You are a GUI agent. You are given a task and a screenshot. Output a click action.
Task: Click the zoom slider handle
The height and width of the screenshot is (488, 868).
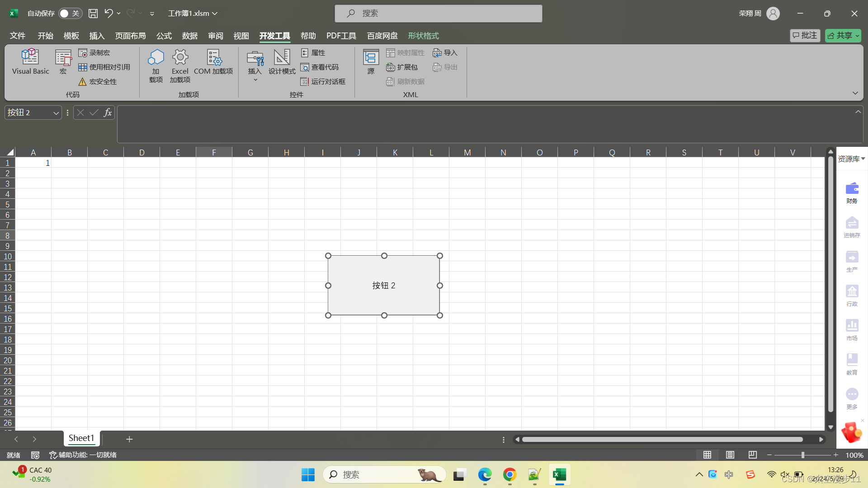pyautogui.click(x=803, y=455)
